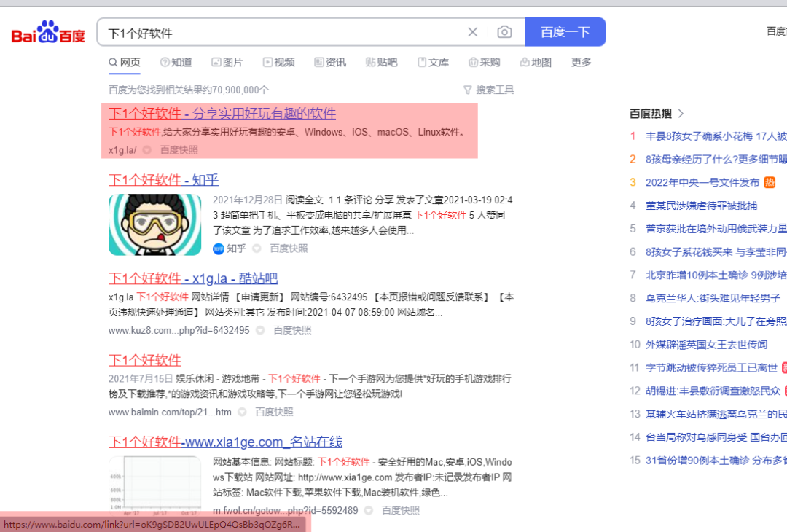Open hot search 普京获批在境外动用俄武装力量
This screenshot has height=532, width=787.
[716, 229]
